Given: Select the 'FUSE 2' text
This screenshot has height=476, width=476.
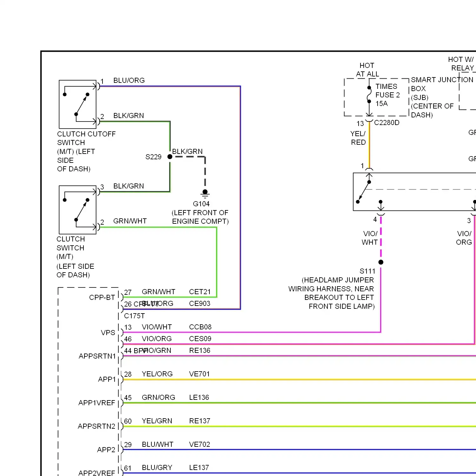Looking at the screenshot, I should (x=387, y=95).
